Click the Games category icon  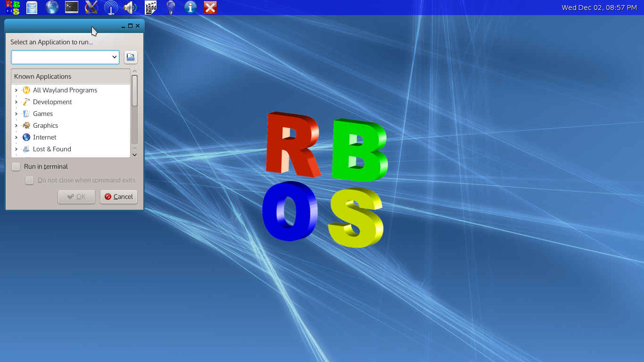26,114
